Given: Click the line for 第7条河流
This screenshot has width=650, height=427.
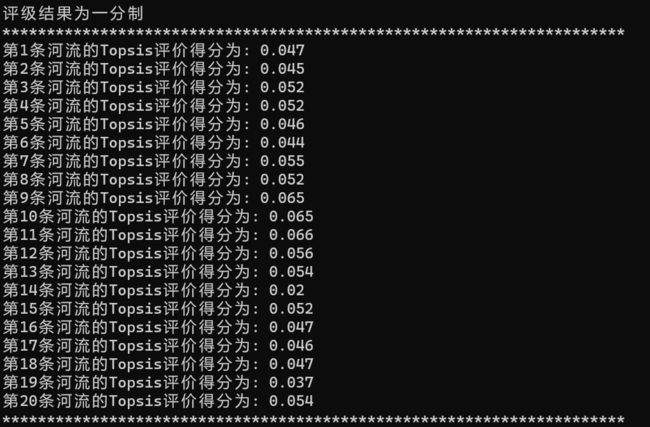Looking at the screenshot, I should pyautogui.click(x=154, y=161).
